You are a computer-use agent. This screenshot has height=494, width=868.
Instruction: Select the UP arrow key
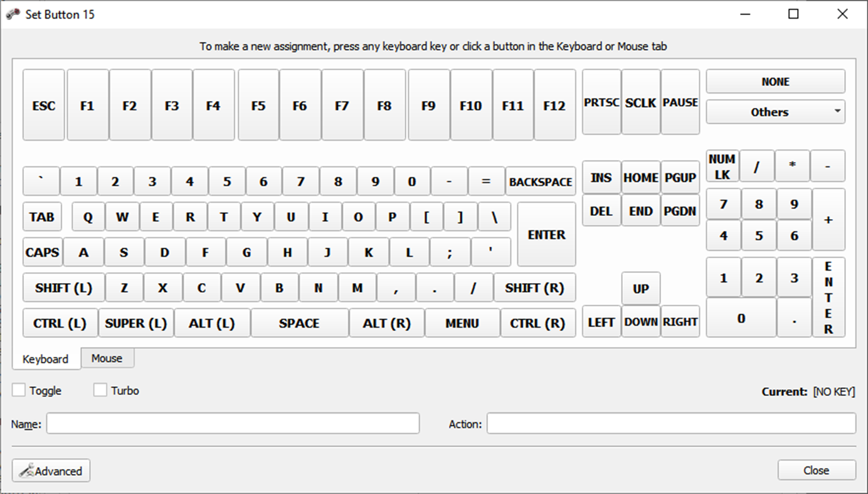click(x=640, y=287)
